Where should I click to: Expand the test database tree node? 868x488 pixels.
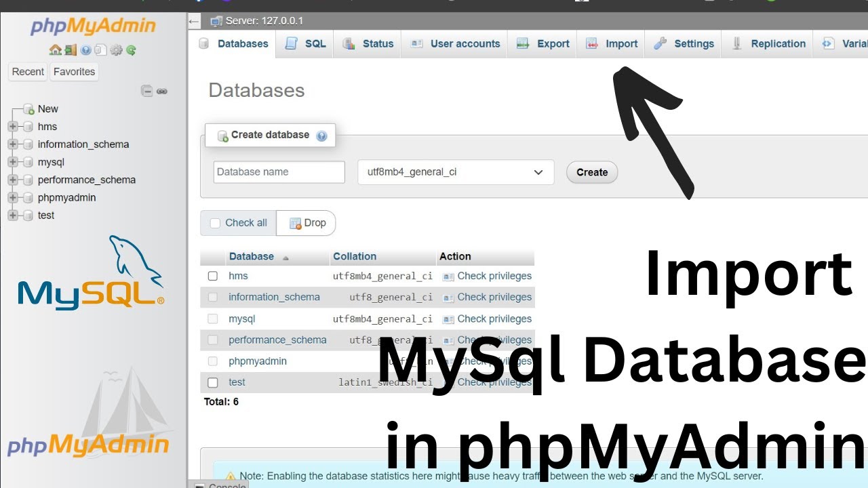point(13,215)
